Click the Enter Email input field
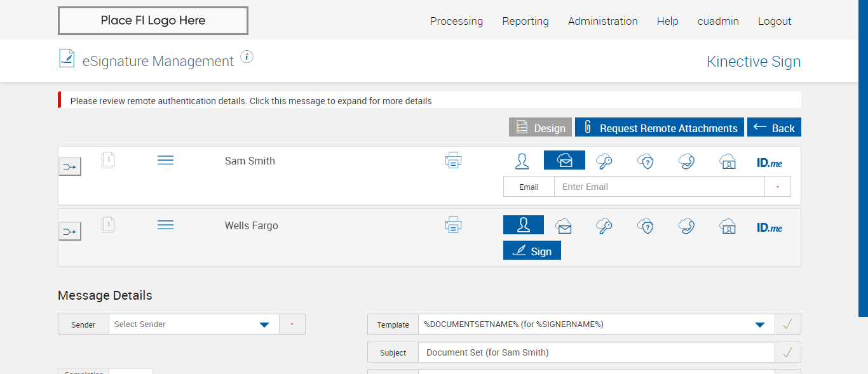Viewport: 868px width, 374px height. coord(659,187)
